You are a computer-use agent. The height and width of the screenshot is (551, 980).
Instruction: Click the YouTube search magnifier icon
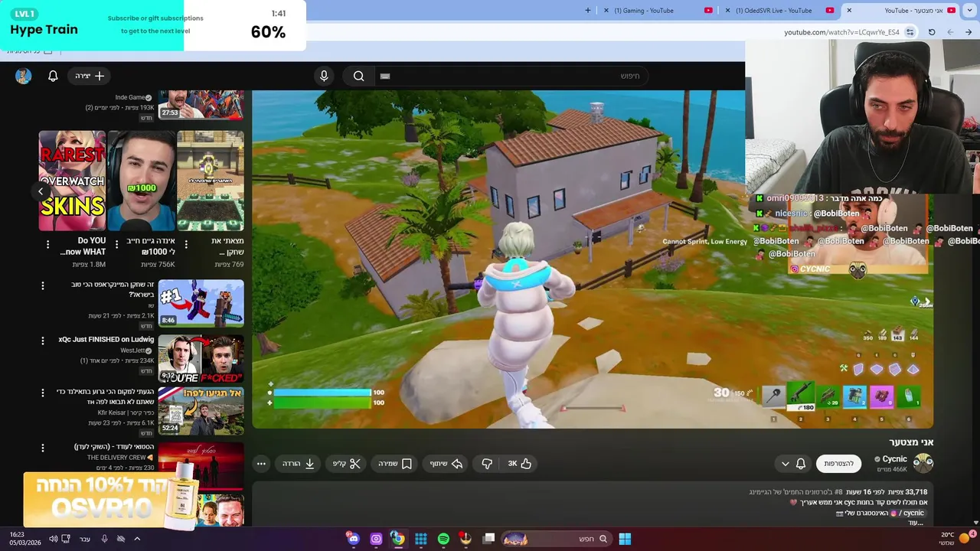[358, 76]
